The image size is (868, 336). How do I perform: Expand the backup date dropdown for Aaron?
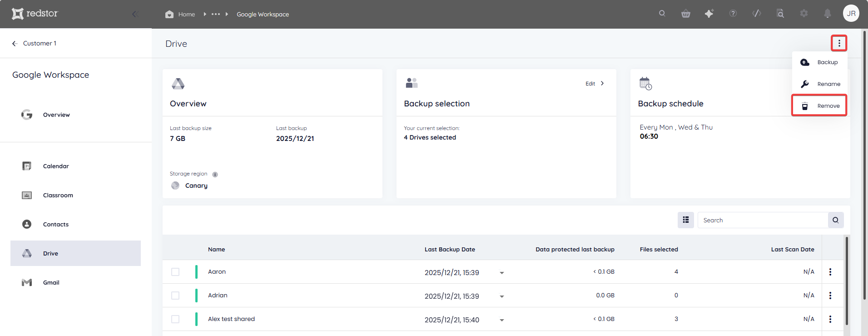(502, 273)
